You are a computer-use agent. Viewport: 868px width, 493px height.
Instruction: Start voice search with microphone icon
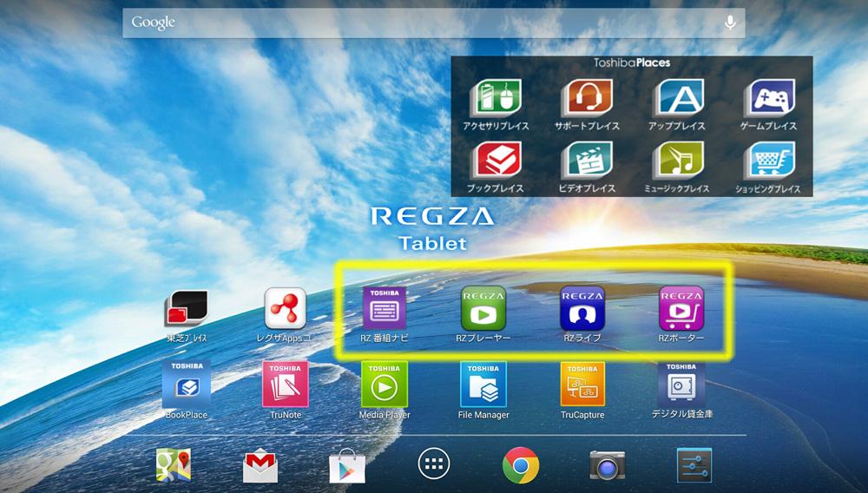coord(730,23)
